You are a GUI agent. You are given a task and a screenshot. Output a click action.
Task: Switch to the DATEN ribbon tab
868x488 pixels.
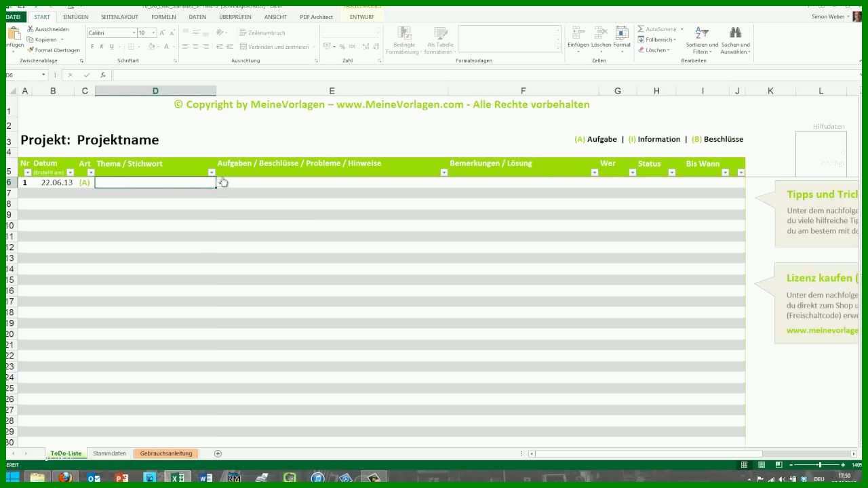pyautogui.click(x=197, y=17)
